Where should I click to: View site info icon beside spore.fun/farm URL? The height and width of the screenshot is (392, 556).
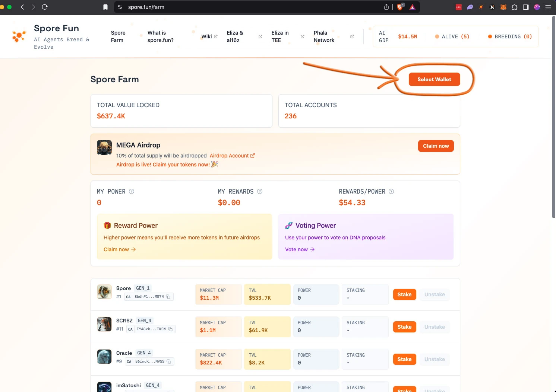120,7
